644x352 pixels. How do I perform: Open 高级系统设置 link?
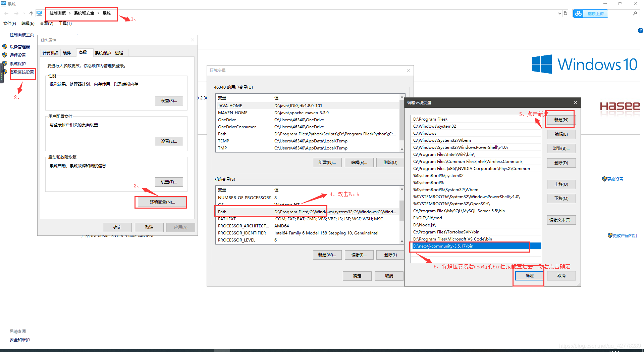(22, 72)
